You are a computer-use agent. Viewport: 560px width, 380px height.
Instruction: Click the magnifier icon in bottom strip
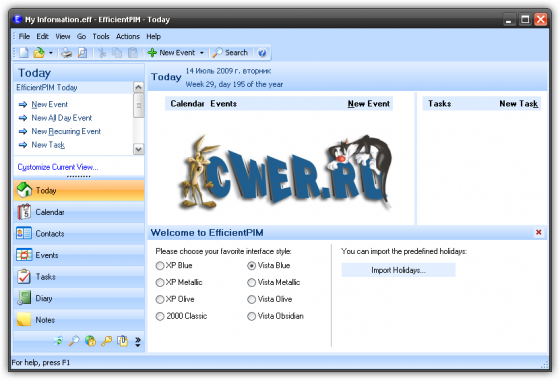pos(74,341)
